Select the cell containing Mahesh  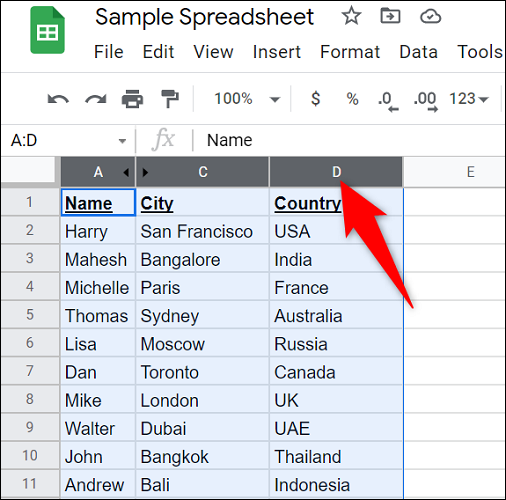98,259
